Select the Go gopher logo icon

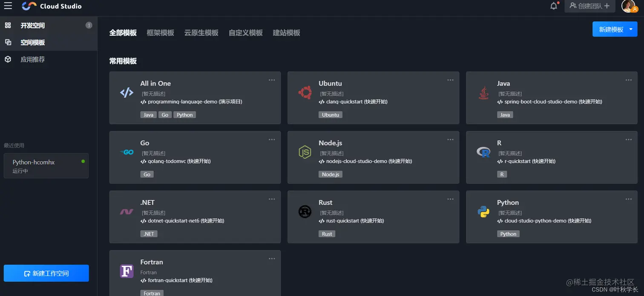click(127, 152)
